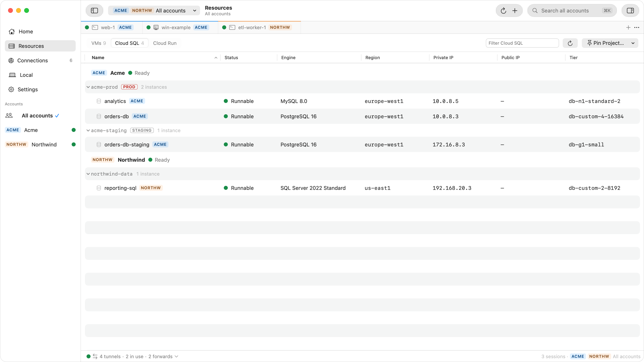
Task: Click the Connections globe icon
Action: pyautogui.click(x=11, y=61)
